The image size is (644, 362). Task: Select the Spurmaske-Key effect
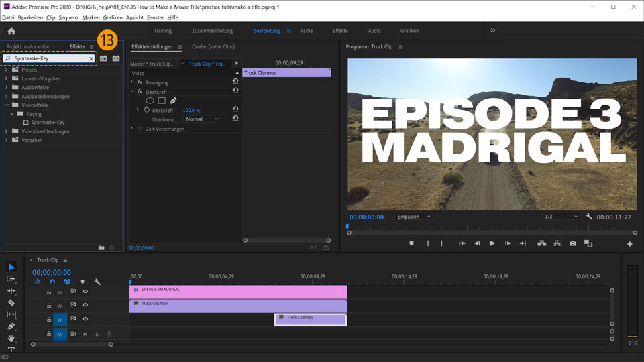[48, 123]
